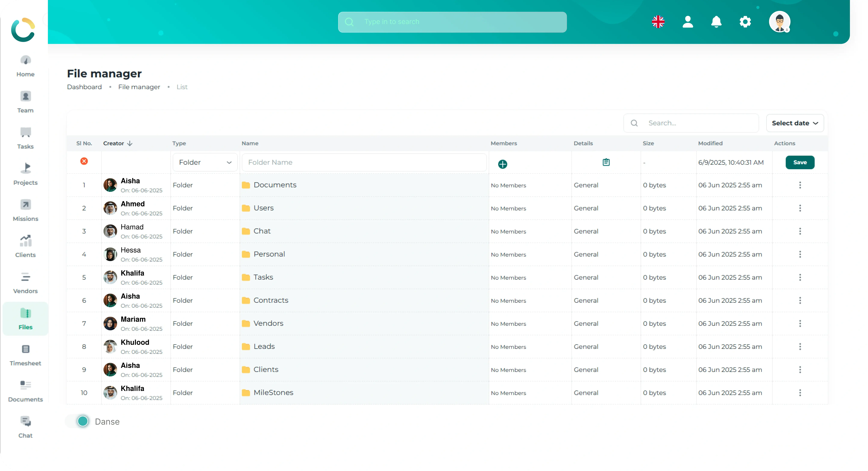868x471 pixels.
Task: Click the clipboard details icon in new row
Action: [x=606, y=162]
